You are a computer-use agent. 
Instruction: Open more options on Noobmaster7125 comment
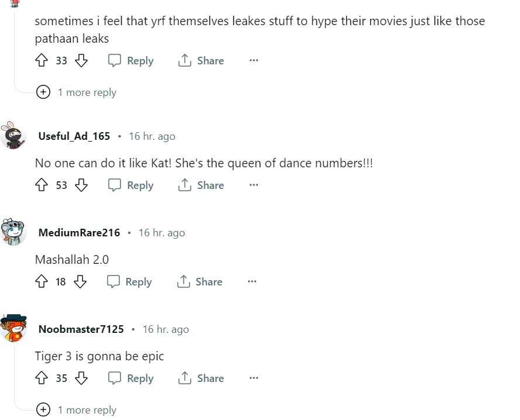(253, 378)
